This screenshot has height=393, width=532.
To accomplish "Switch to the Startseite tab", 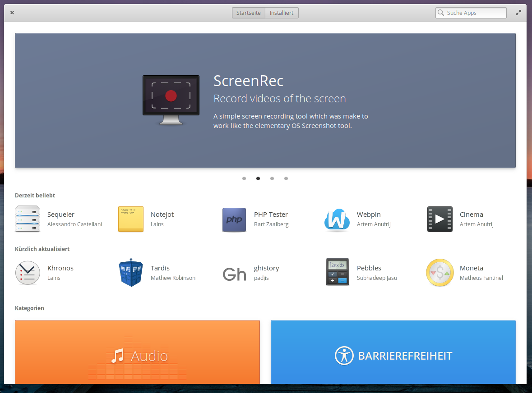I will [249, 13].
